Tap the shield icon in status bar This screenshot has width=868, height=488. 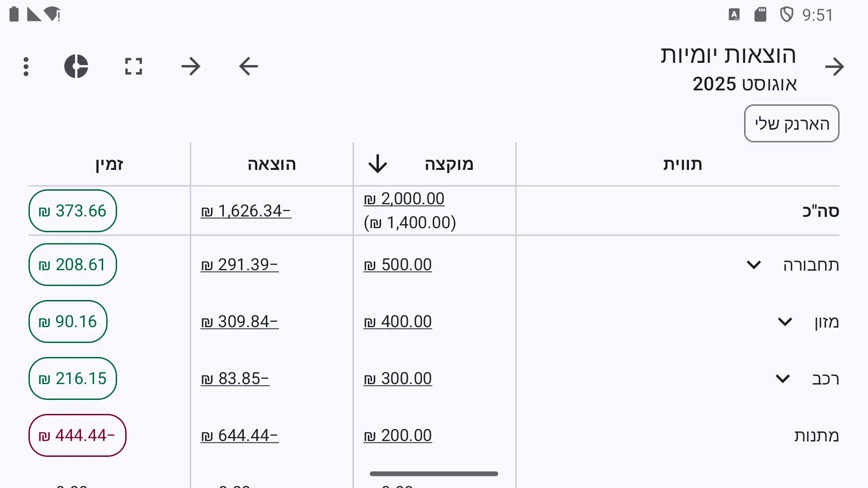pyautogui.click(x=787, y=14)
